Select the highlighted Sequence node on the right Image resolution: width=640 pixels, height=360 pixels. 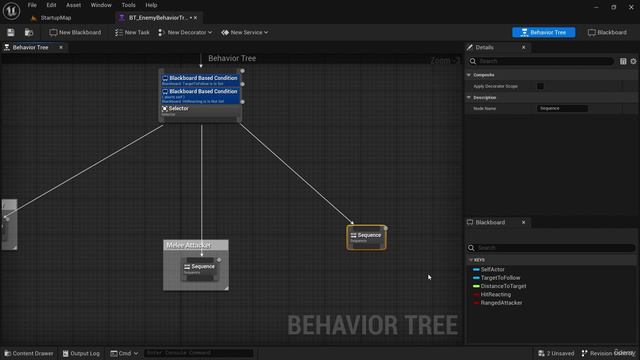click(366, 238)
